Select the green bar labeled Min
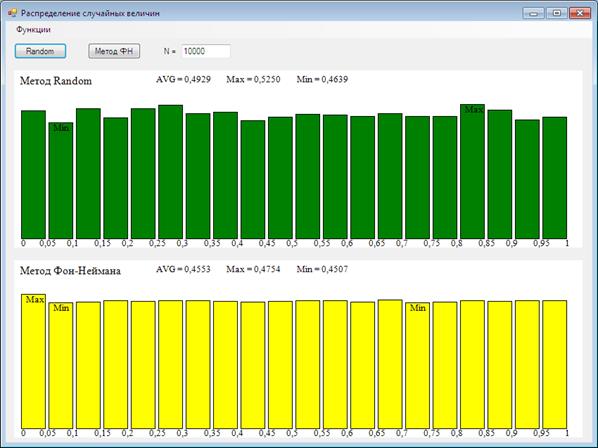 click(61, 180)
